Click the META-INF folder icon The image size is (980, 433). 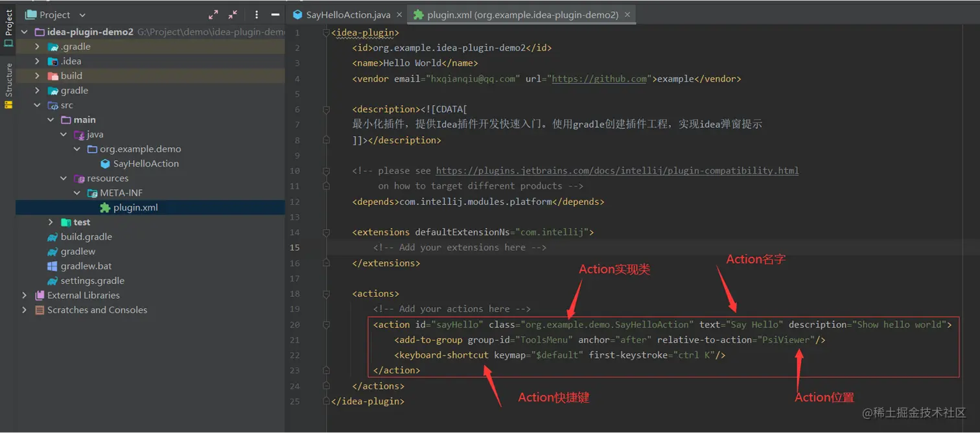[92, 193]
